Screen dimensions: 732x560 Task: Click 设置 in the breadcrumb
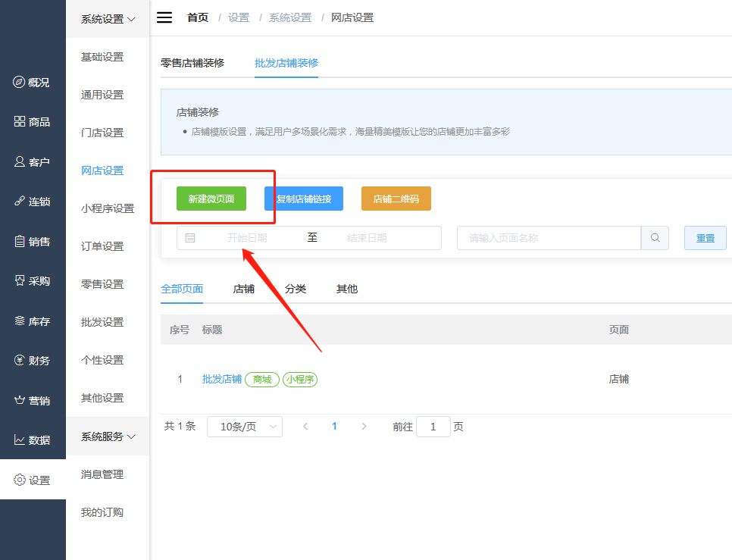pos(239,17)
